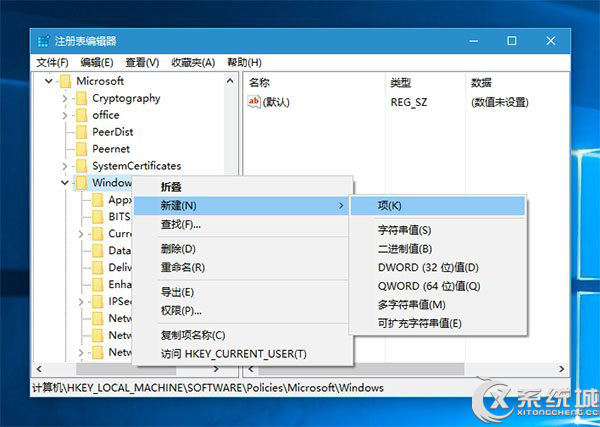
Task: Click the SystemCertificates folder icon
Action: (82, 166)
